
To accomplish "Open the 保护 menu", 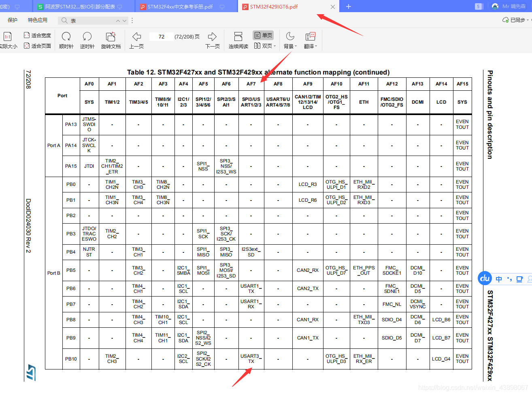I will [13, 20].
